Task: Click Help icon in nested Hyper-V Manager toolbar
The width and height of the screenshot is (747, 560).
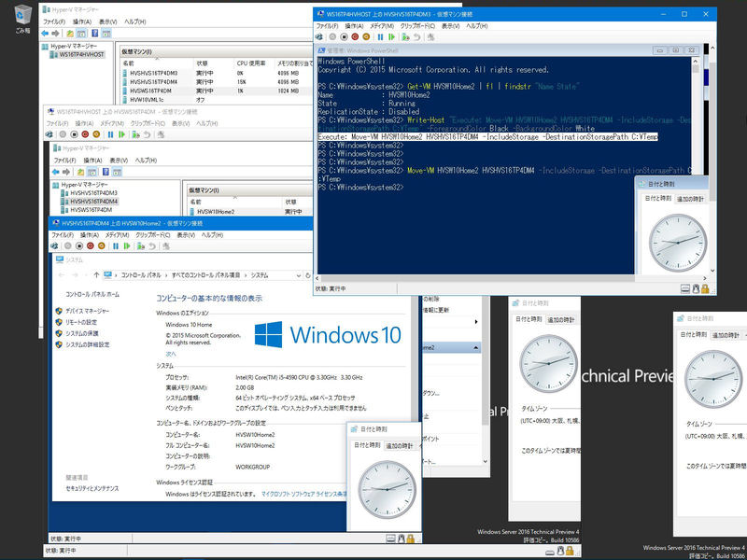Action: [106, 172]
